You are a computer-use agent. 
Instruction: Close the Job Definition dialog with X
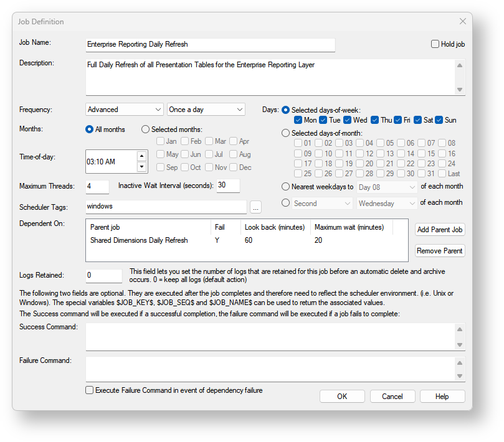pos(462,21)
